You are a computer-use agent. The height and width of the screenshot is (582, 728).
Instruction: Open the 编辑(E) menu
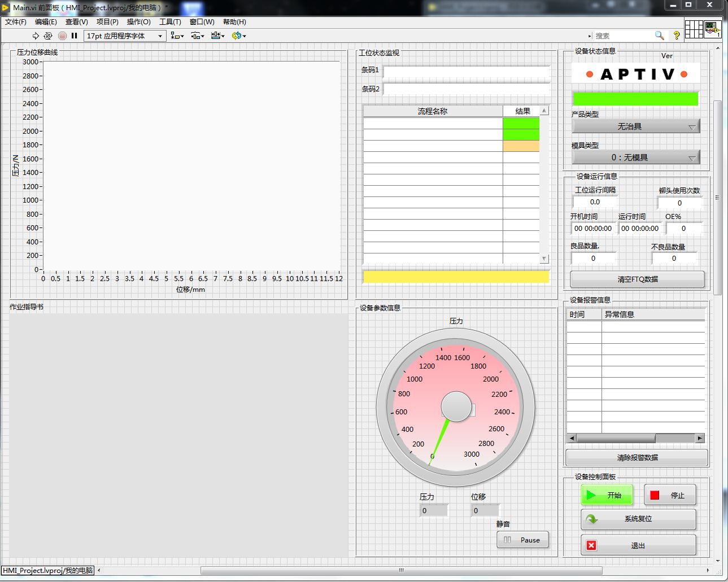(x=46, y=22)
